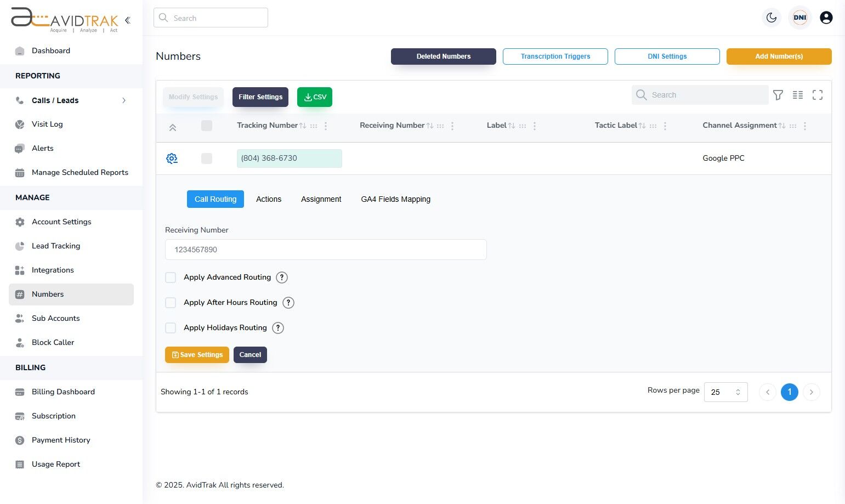Select the (804) 368-6730 row checkbox
The image size is (845, 504).
point(207,158)
